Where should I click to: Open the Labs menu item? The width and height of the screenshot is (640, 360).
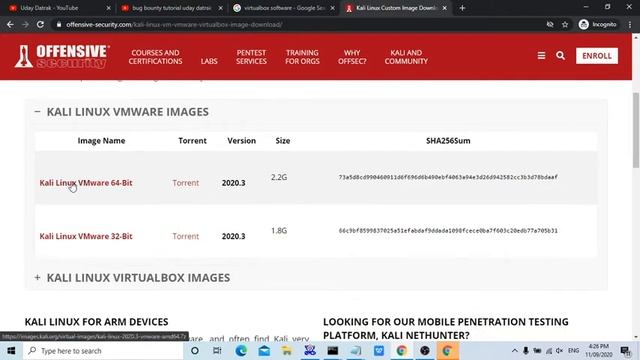coord(209,61)
